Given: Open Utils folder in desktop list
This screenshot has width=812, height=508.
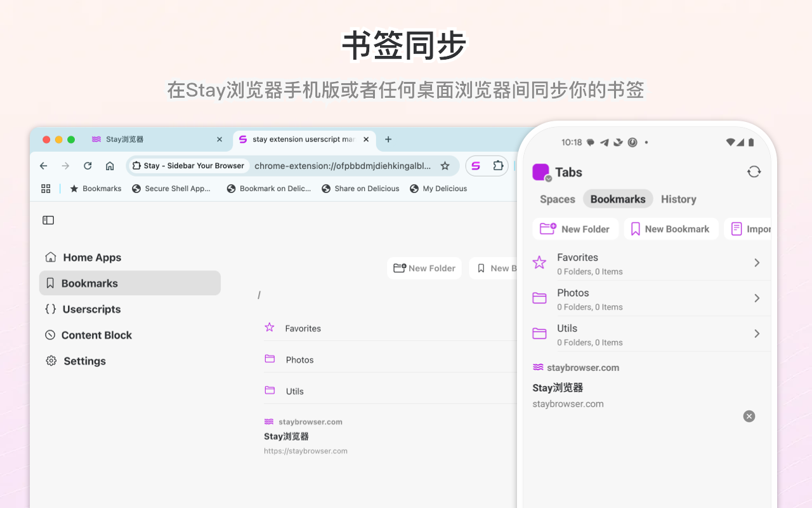Looking at the screenshot, I should tap(390, 391).
